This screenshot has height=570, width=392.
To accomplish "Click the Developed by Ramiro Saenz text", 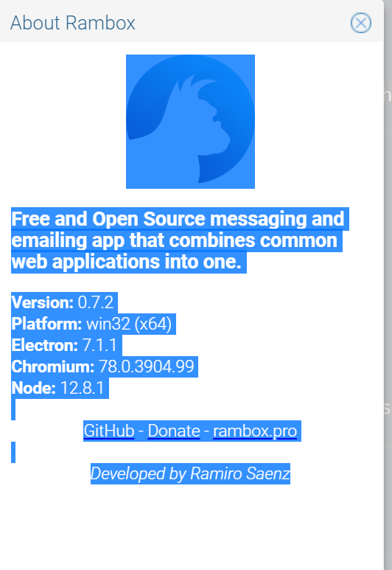I will (x=190, y=473).
